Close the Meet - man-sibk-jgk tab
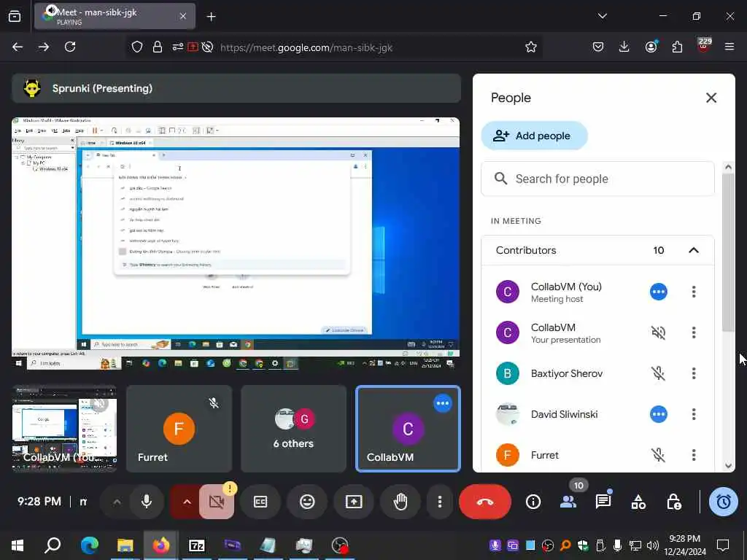The image size is (747, 560). [x=183, y=16]
